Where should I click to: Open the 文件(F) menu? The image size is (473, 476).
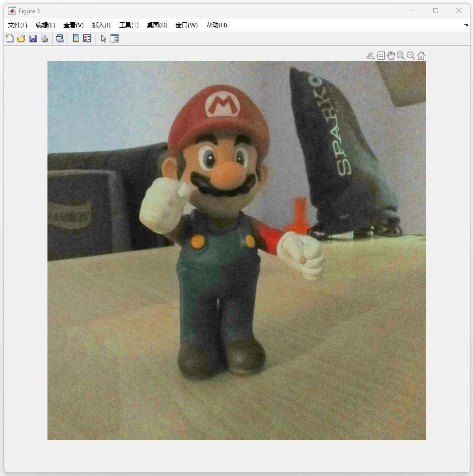[x=18, y=25]
